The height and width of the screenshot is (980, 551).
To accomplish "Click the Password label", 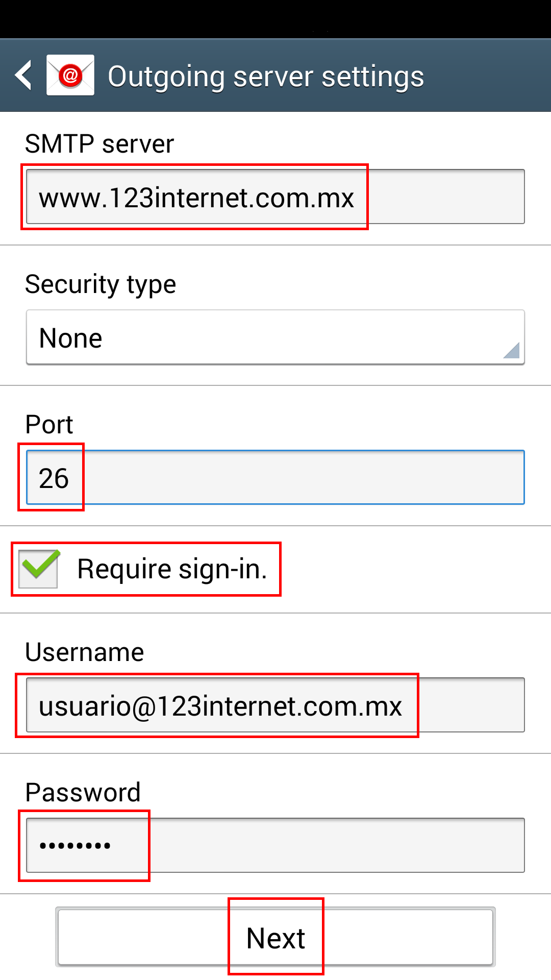I will [83, 793].
